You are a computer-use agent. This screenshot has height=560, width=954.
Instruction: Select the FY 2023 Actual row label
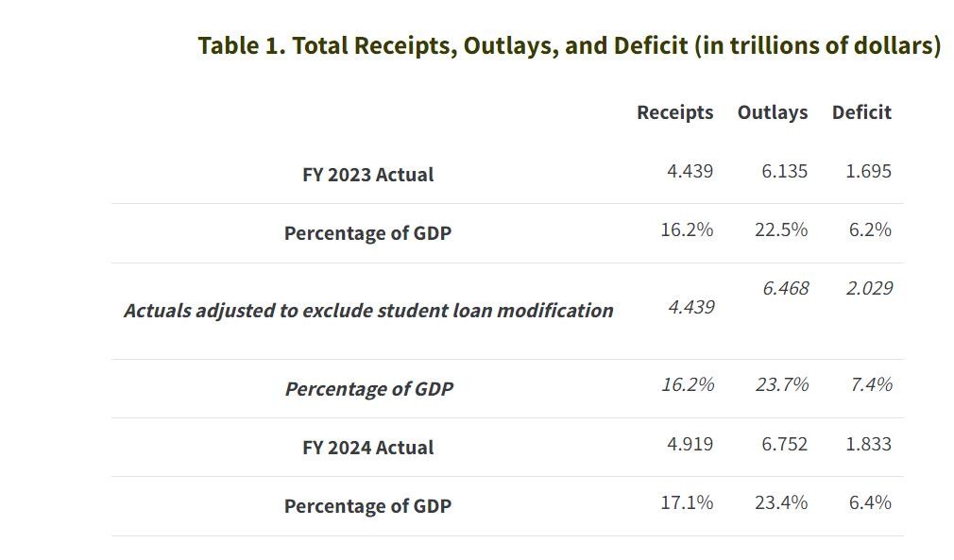(x=367, y=175)
